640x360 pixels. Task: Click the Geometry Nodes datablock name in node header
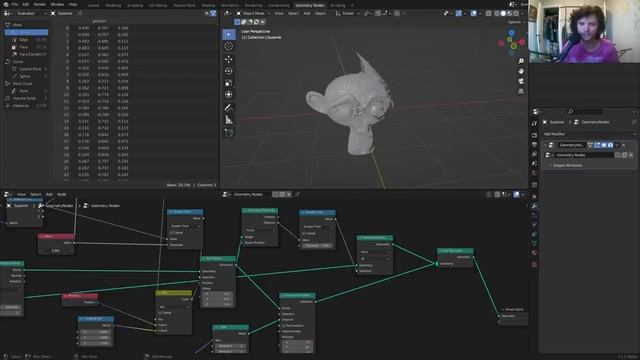[248, 194]
